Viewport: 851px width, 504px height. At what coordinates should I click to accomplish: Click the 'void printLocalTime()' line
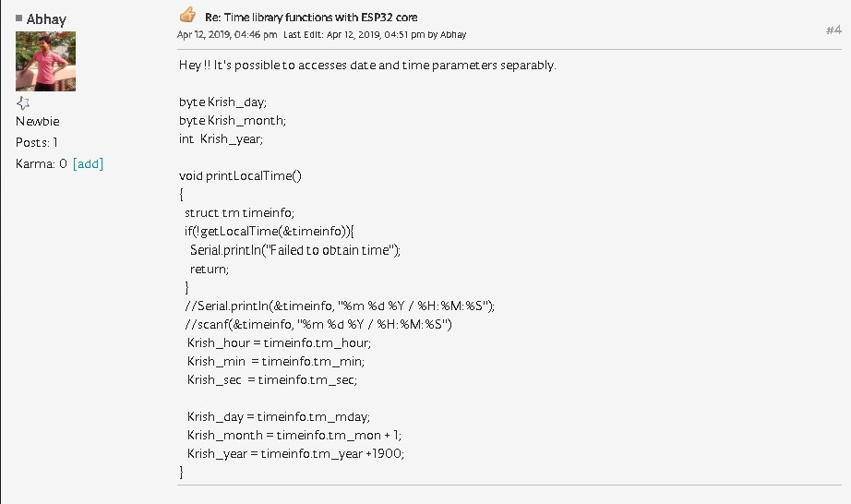click(x=240, y=175)
